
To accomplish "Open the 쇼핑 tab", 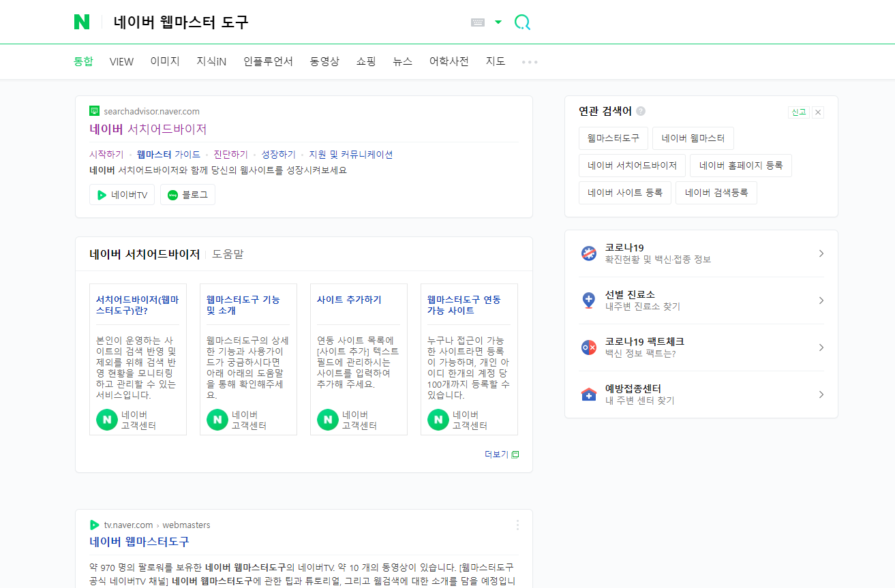I will 366,61.
